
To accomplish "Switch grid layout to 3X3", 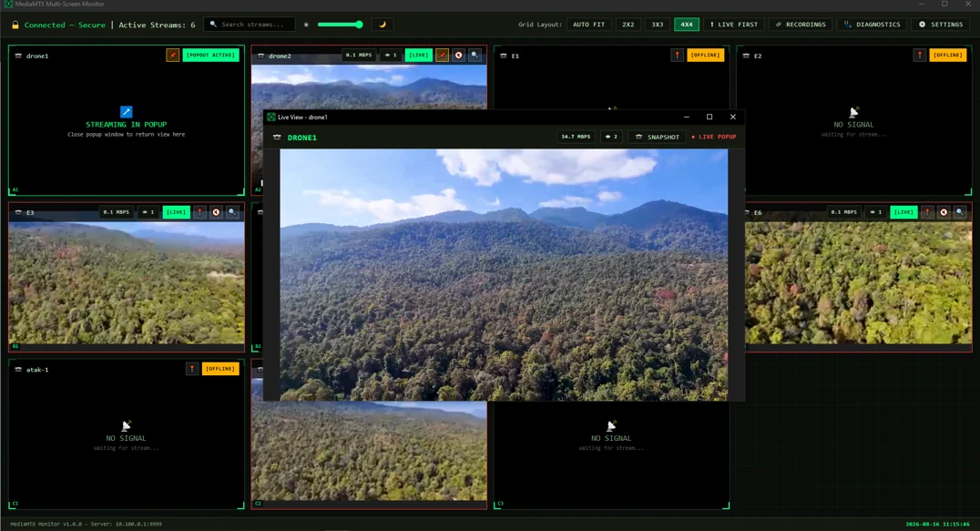I will pos(658,25).
